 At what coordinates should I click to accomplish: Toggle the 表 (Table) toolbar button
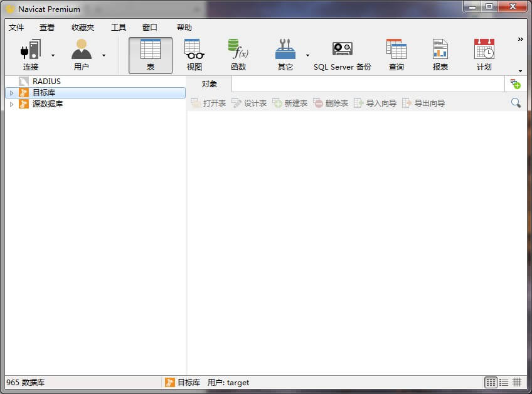151,55
